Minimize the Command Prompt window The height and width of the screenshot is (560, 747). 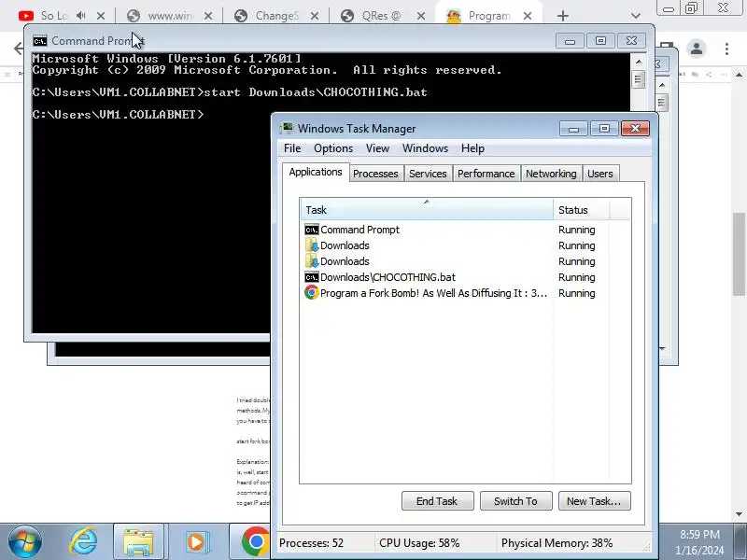coord(570,41)
